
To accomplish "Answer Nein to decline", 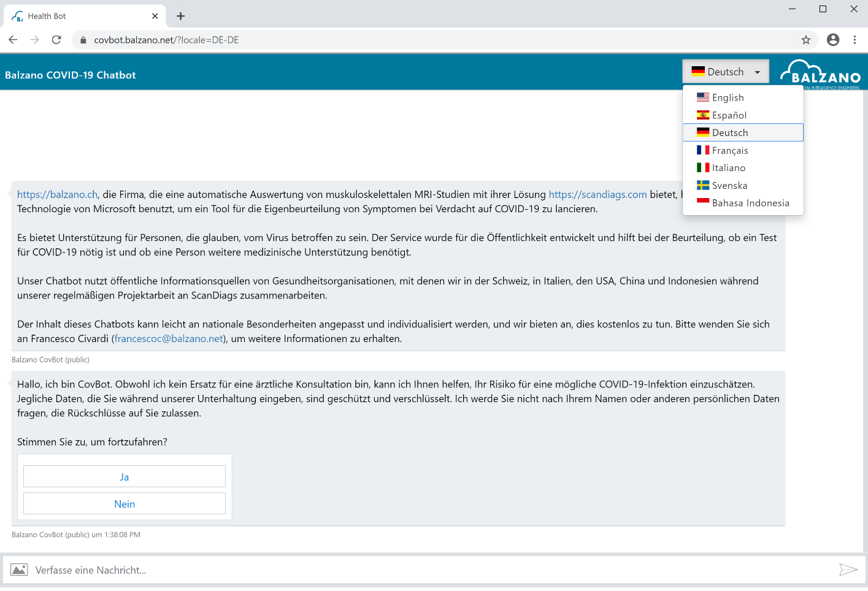I will click(125, 503).
